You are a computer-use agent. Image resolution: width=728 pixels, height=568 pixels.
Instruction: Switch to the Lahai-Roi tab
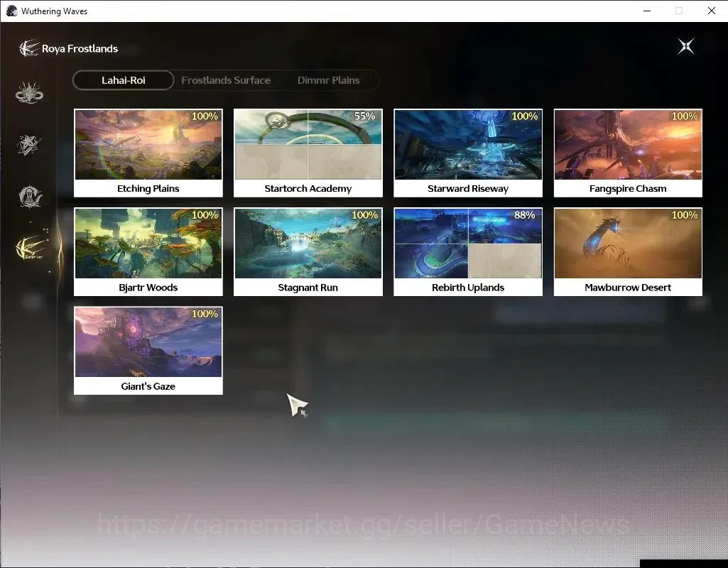124,80
